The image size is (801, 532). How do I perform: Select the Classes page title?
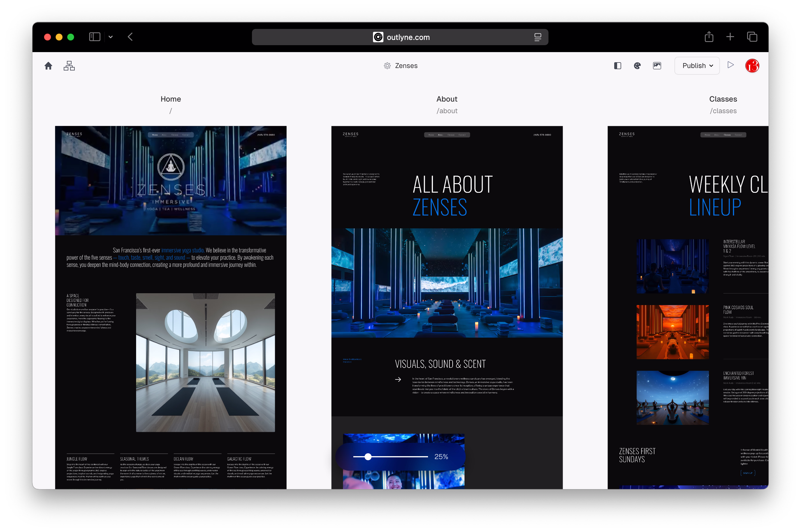pyautogui.click(x=723, y=99)
